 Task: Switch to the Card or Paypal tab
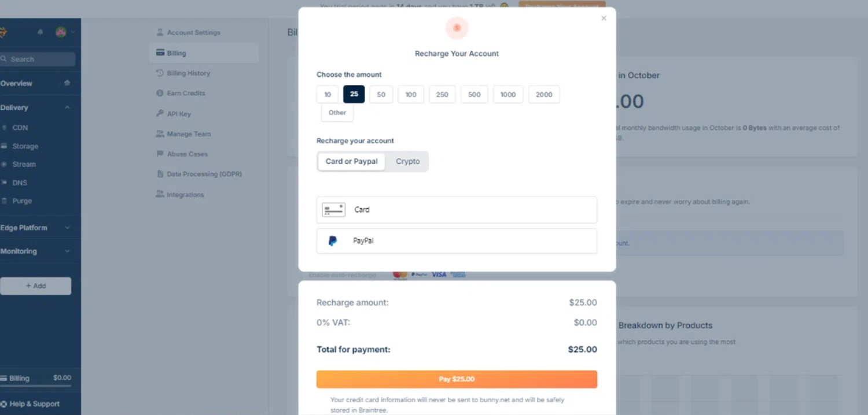pyautogui.click(x=351, y=161)
